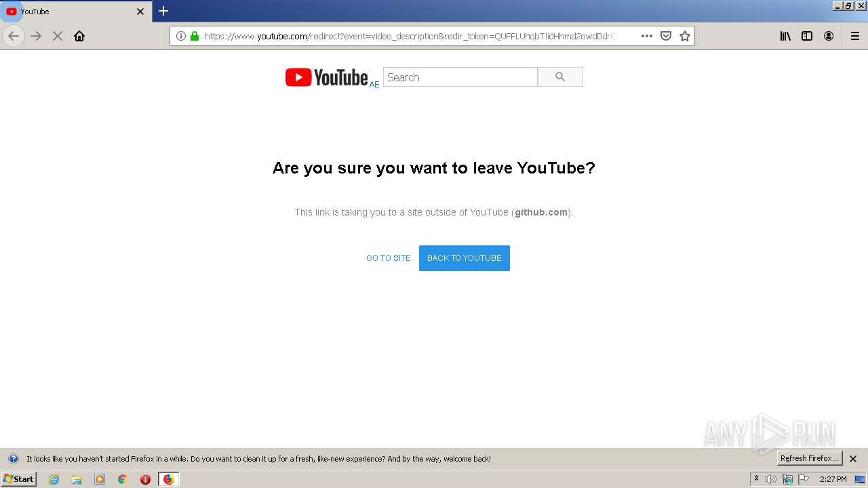Click the GO TO SITE link

point(389,258)
